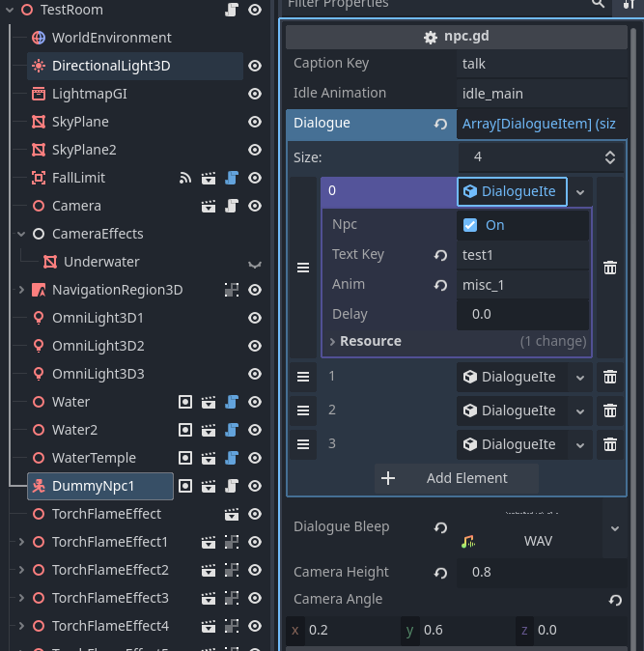Revert the Camera Angle property
644x651 pixels.
pyautogui.click(x=616, y=600)
